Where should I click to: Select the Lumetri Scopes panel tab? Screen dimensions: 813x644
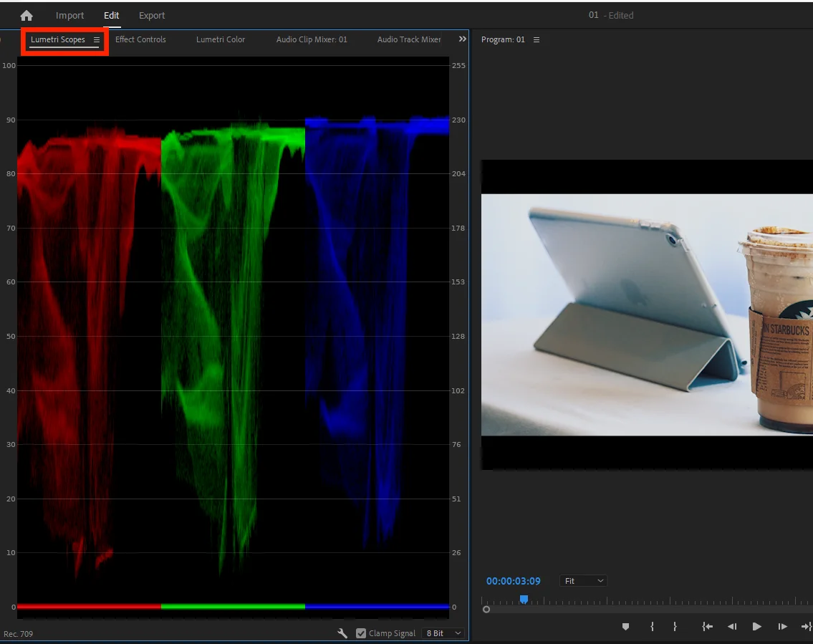tap(57, 39)
